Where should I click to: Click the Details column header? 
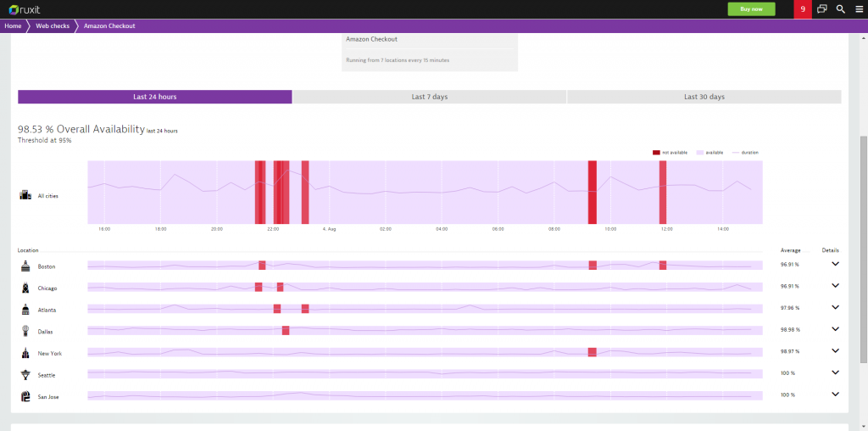tap(831, 250)
